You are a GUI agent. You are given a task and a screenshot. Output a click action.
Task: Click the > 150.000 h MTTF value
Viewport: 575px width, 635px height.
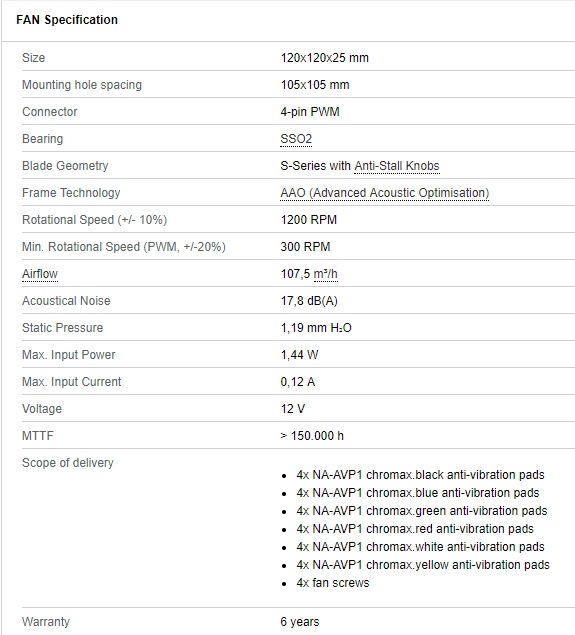tap(312, 436)
